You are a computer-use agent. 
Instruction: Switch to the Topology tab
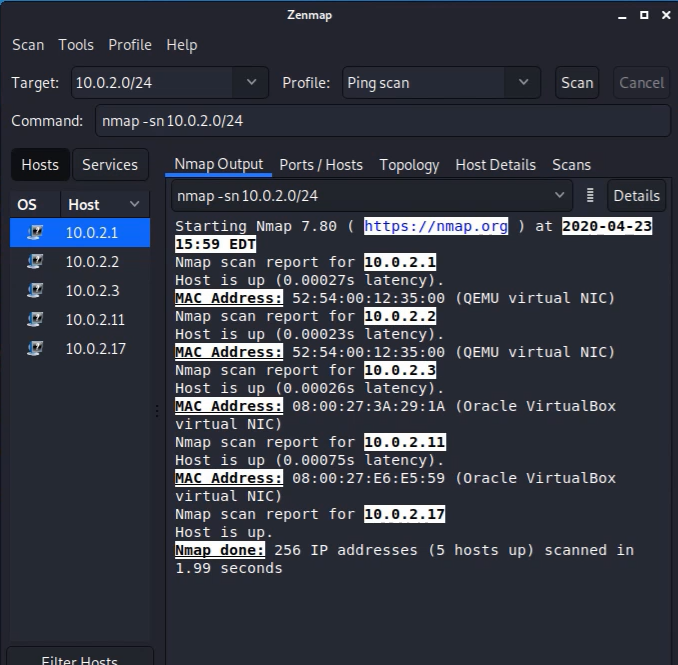(x=409, y=165)
